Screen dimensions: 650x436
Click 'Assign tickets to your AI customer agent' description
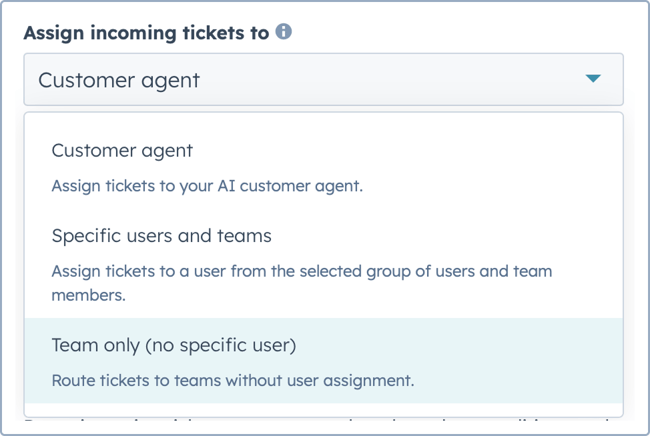207,186
